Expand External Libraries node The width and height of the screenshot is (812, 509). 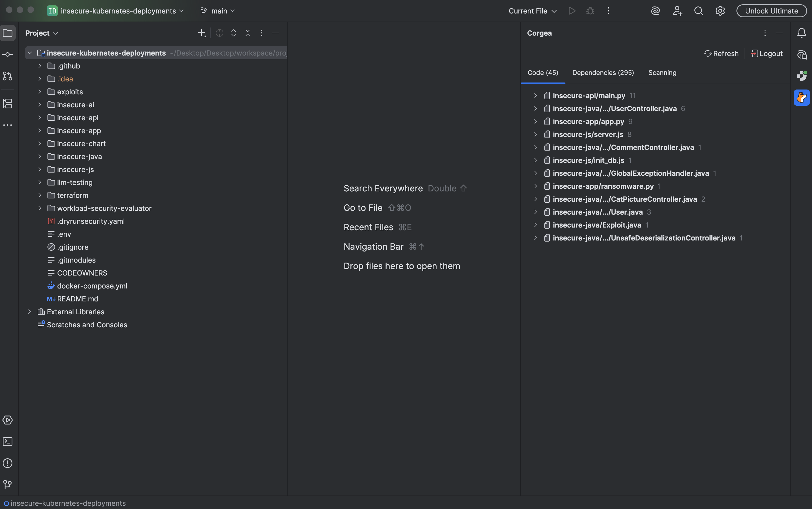coord(30,312)
